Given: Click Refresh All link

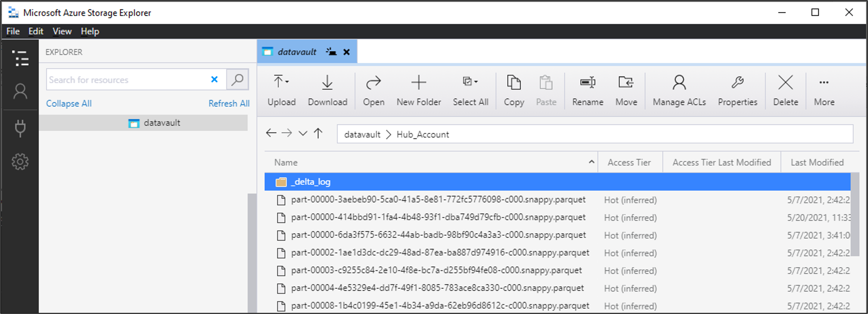Looking at the screenshot, I should point(229,103).
